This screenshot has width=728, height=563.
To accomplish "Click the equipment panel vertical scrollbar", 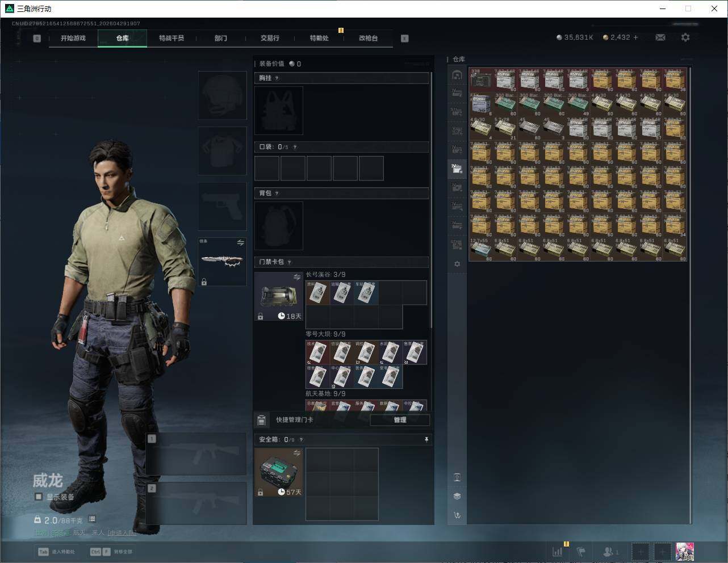I will (431, 199).
